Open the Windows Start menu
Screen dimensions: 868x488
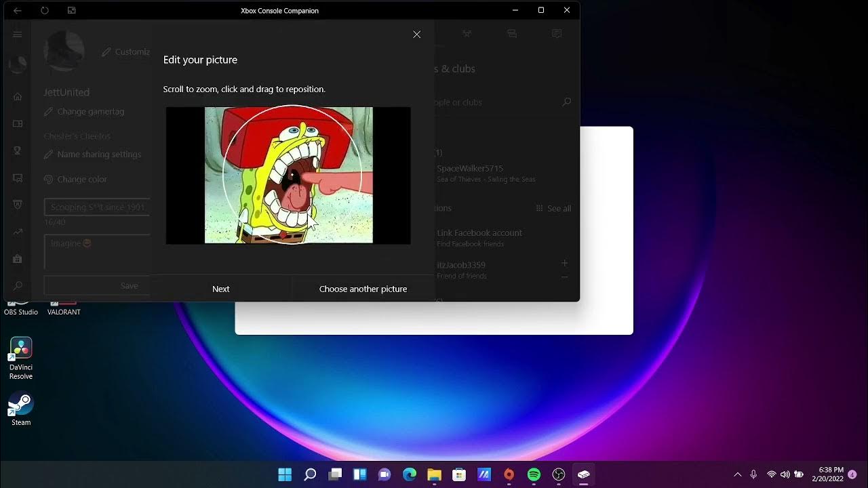[x=285, y=474]
